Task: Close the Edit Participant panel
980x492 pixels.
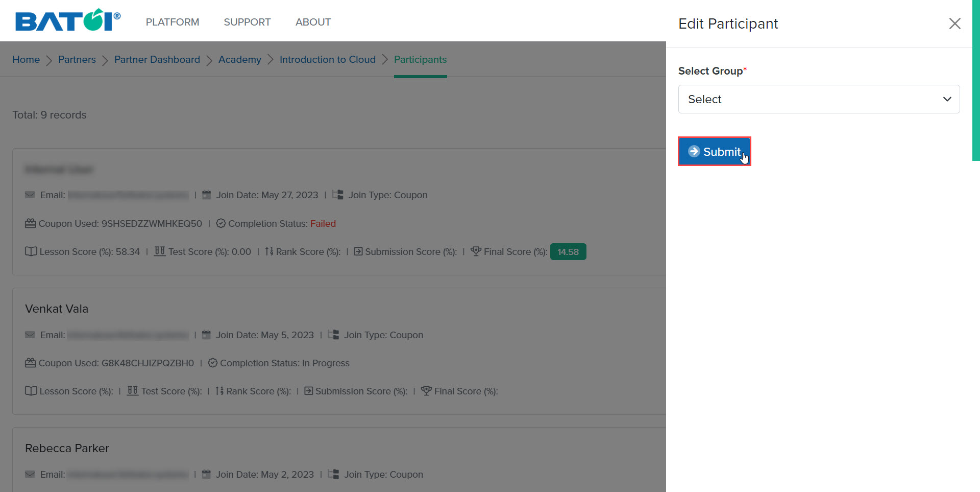Action: click(954, 24)
